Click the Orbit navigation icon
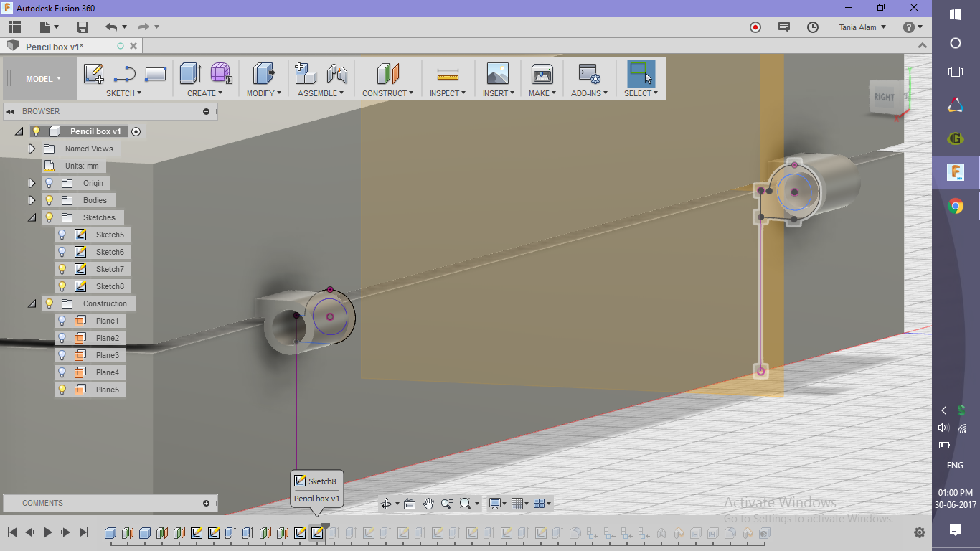This screenshot has height=551, width=980. [386, 504]
